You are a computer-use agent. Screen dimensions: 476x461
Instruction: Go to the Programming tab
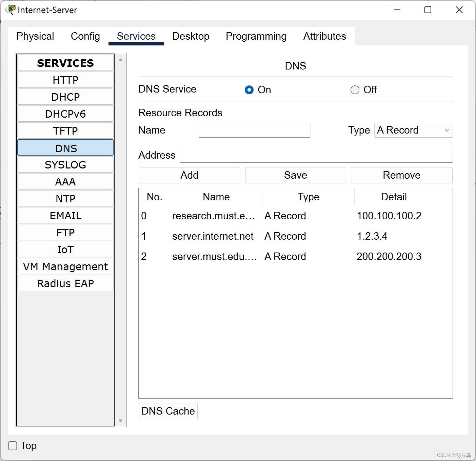point(256,36)
